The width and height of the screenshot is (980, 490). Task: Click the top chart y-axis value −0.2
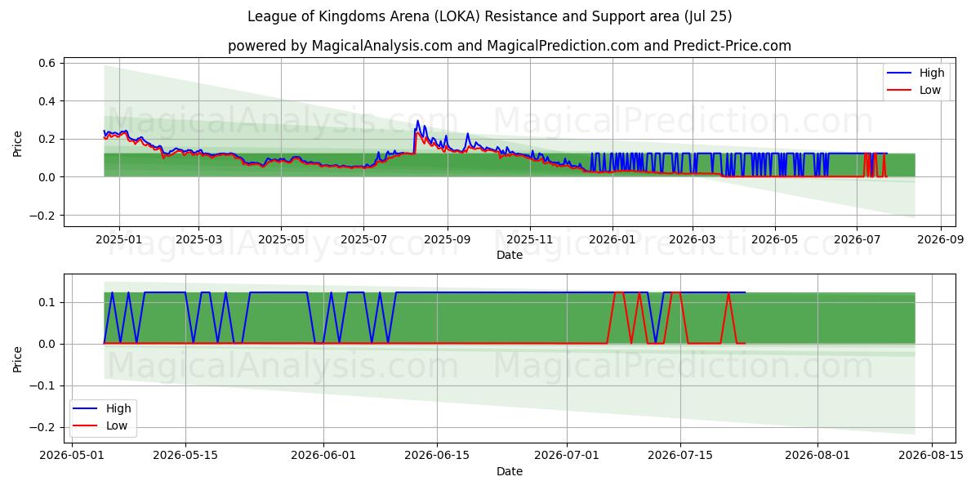coord(43,216)
